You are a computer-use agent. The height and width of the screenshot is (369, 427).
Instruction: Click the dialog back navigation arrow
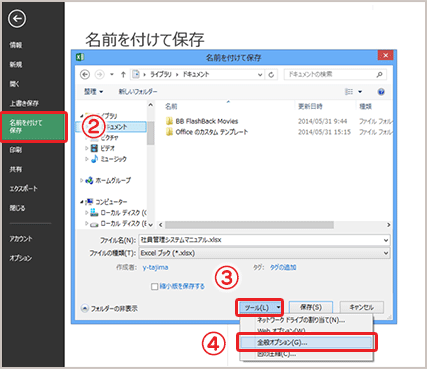coord(85,74)
